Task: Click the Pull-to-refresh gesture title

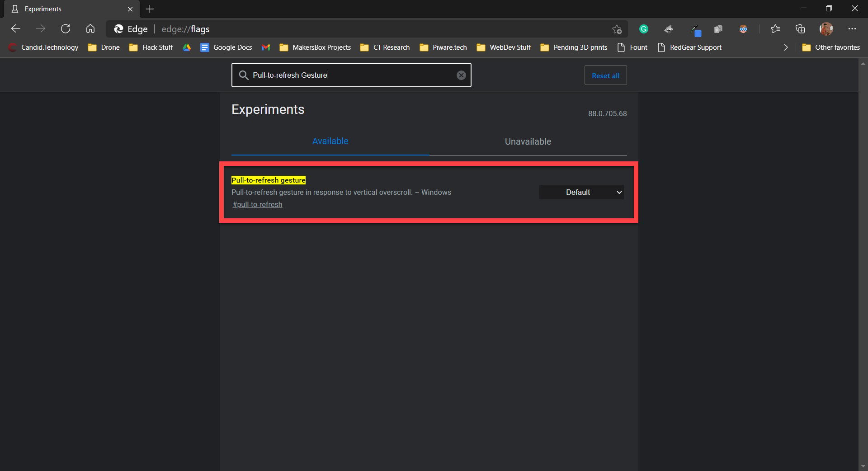Action: [x=269, y=180]
